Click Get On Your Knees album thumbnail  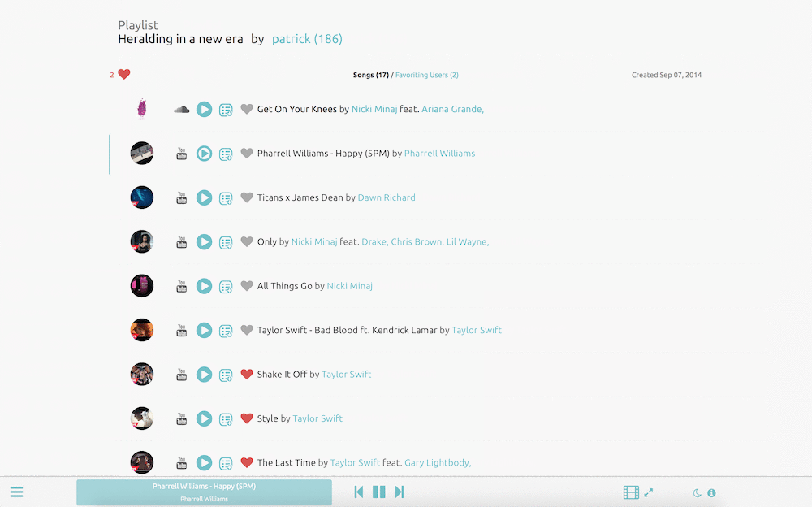142,110
